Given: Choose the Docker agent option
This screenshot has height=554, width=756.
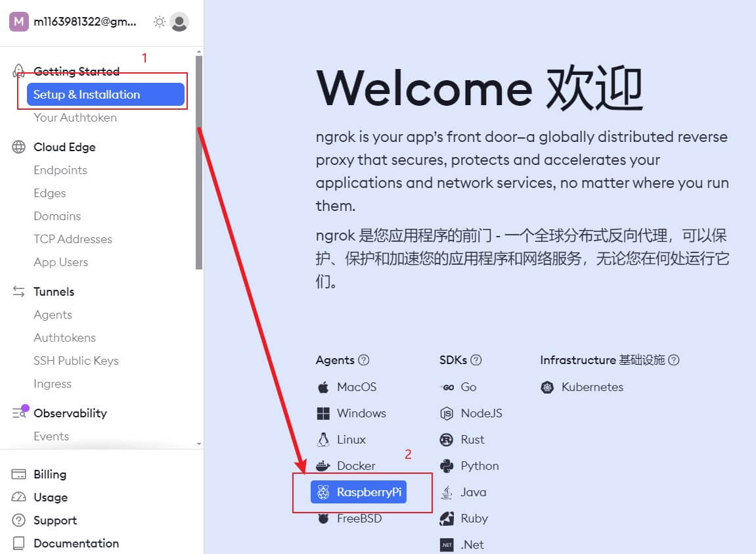Looking at the screenshot, I should pyautogui.click(x=355, y=466).
